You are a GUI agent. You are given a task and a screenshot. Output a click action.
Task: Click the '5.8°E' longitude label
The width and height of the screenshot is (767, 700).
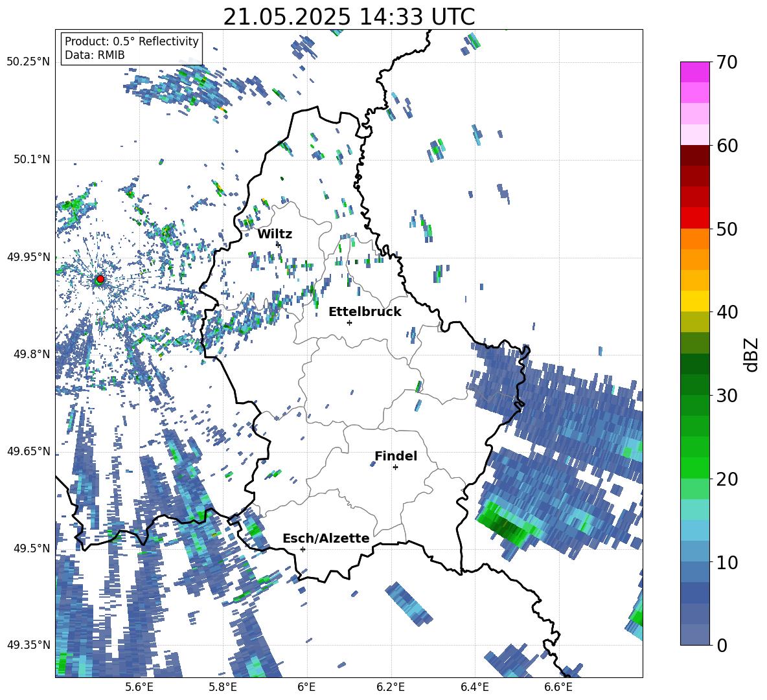coord(223,688)
